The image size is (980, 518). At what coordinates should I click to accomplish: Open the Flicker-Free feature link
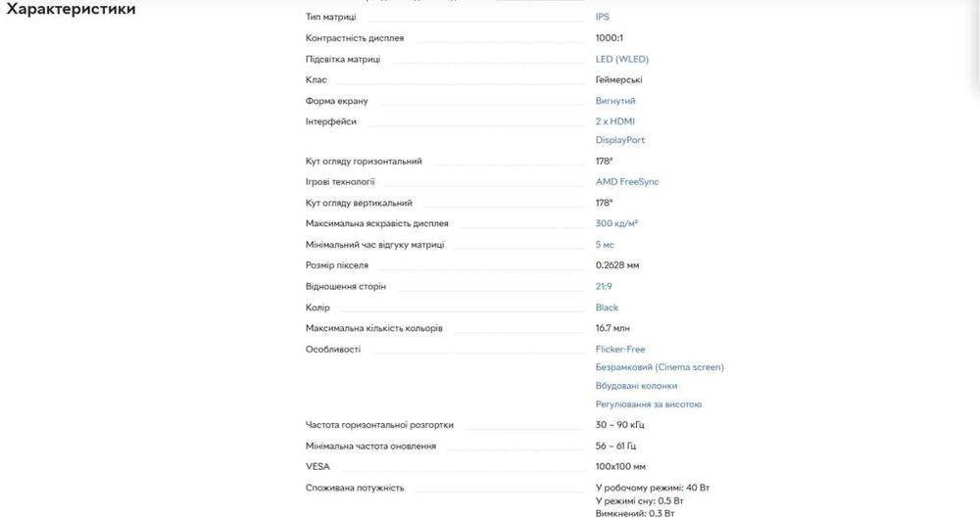tap(620, 349)
